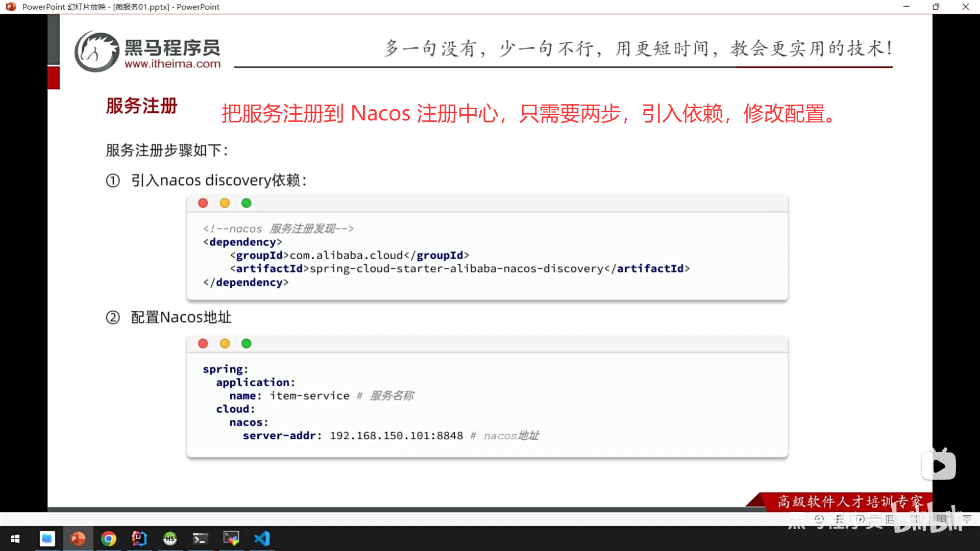Restore down the PowerPoint window
The width and height of the screenshot is (980, 551).
pyautogui.click(x=936, y=7)
